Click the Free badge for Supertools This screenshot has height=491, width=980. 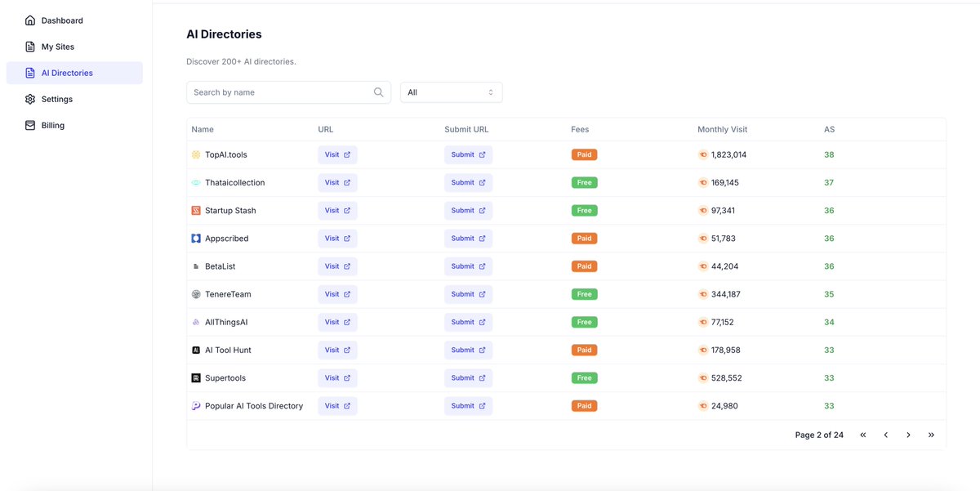pyautogui.click(x=584, y=377)
